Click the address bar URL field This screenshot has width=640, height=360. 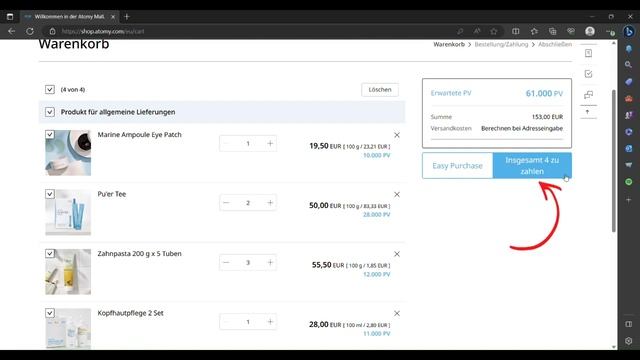253,31
